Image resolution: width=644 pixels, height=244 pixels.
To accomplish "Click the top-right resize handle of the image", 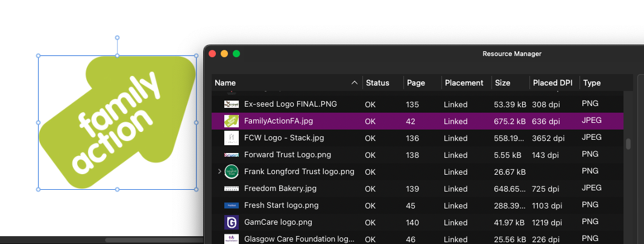I will 196,56.
